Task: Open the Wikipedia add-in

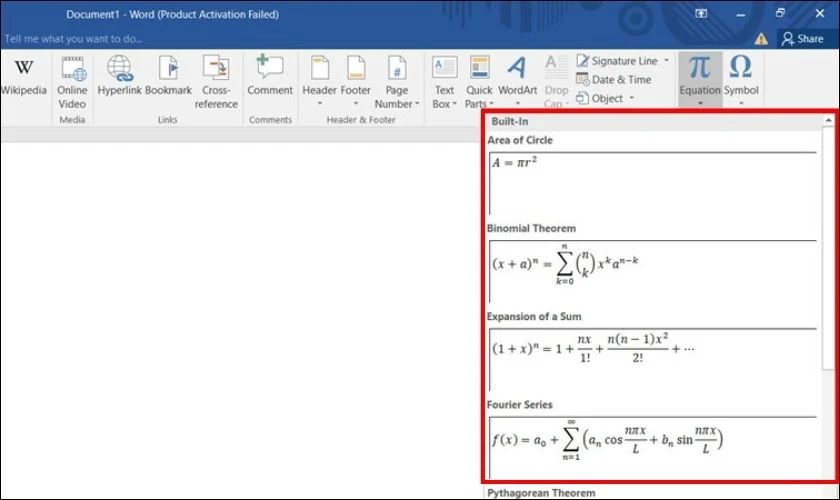Action: [x=23, y=77]
